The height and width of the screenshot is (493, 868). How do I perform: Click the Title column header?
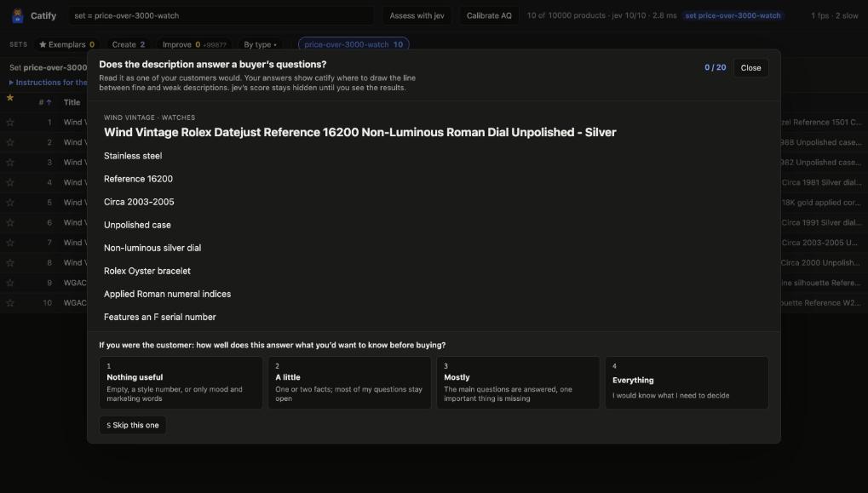coord(72,102)
